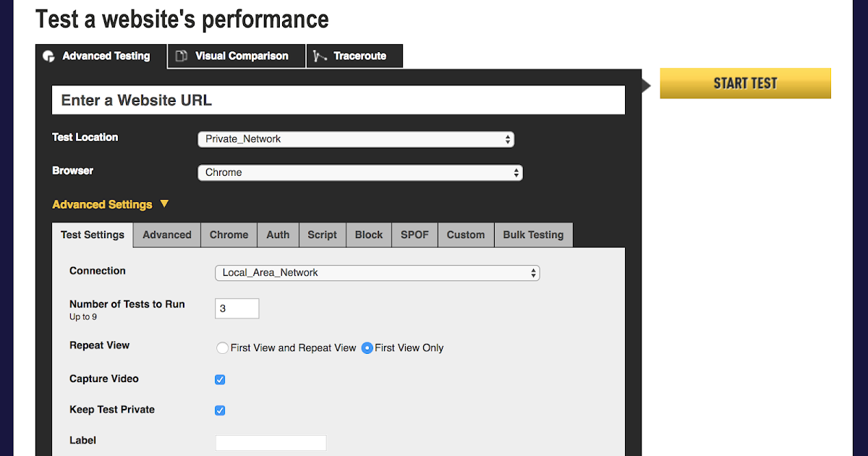Screen dimensions: 868x456
Task: Collapse the Advanced Settings yellow triangle
Action: tap(164, 204)
